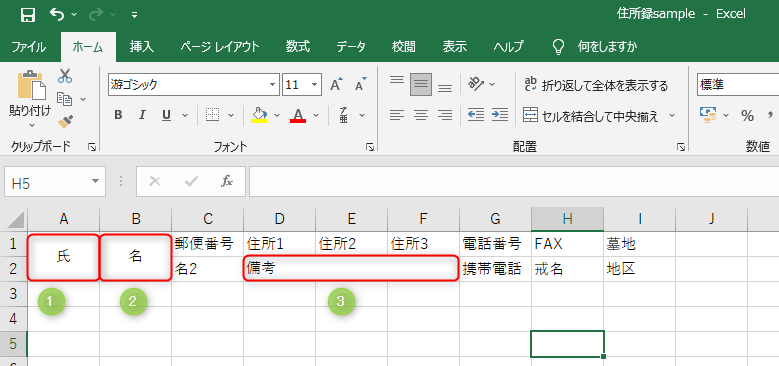Expand the 貼り付け options arrow
The width and height of the screenshot is (779, 366).
coord(32,125)
